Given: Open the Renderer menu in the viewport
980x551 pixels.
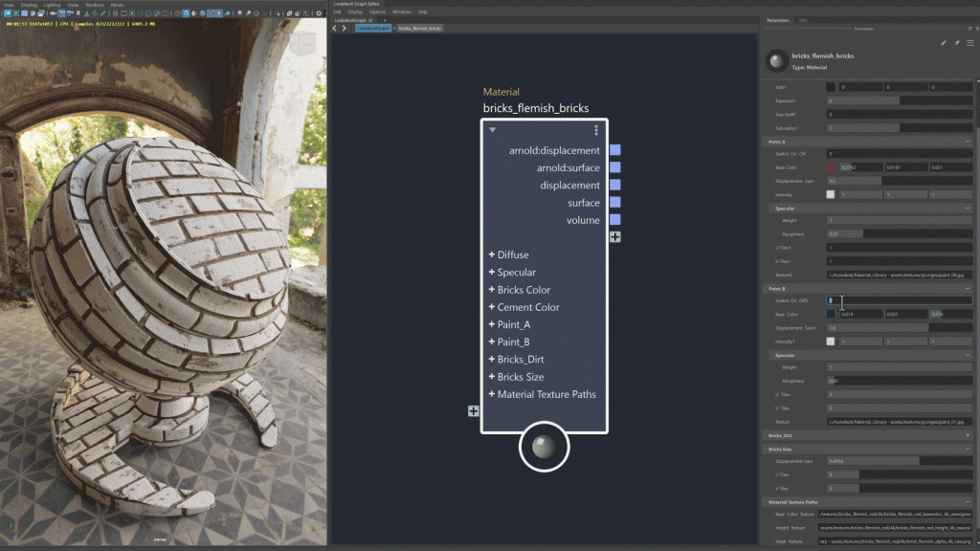Looking at the screenshot, I should click(93, 5).
